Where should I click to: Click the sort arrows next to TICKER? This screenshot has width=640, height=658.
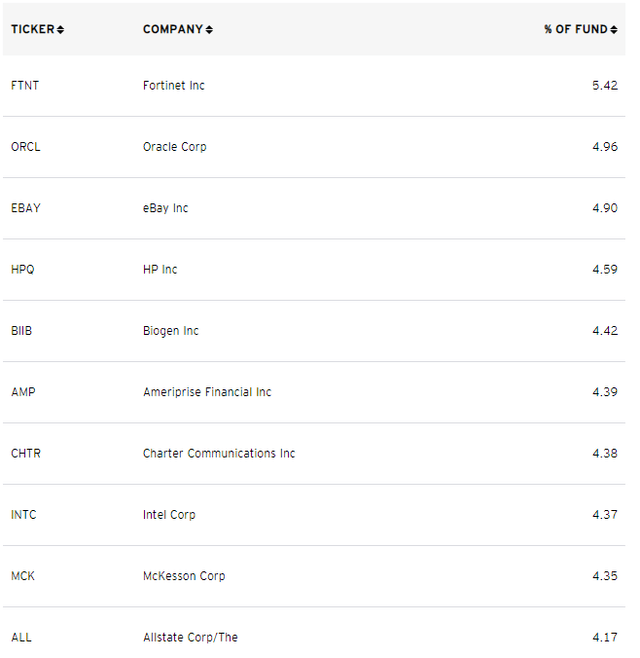click(60, 29)
